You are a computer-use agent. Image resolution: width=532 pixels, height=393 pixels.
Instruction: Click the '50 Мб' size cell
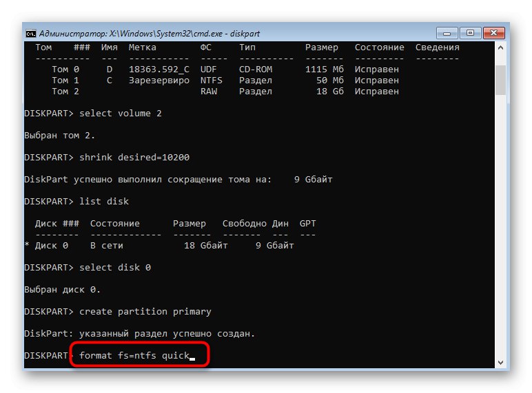tap(330, 81)
